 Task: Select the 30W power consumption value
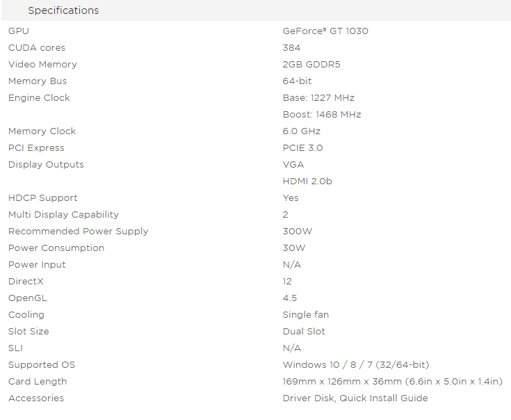tap(293, 248)
